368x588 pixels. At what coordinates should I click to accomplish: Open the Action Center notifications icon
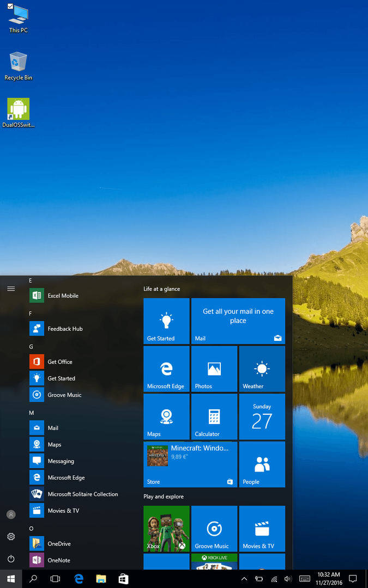tap(353, 579)
